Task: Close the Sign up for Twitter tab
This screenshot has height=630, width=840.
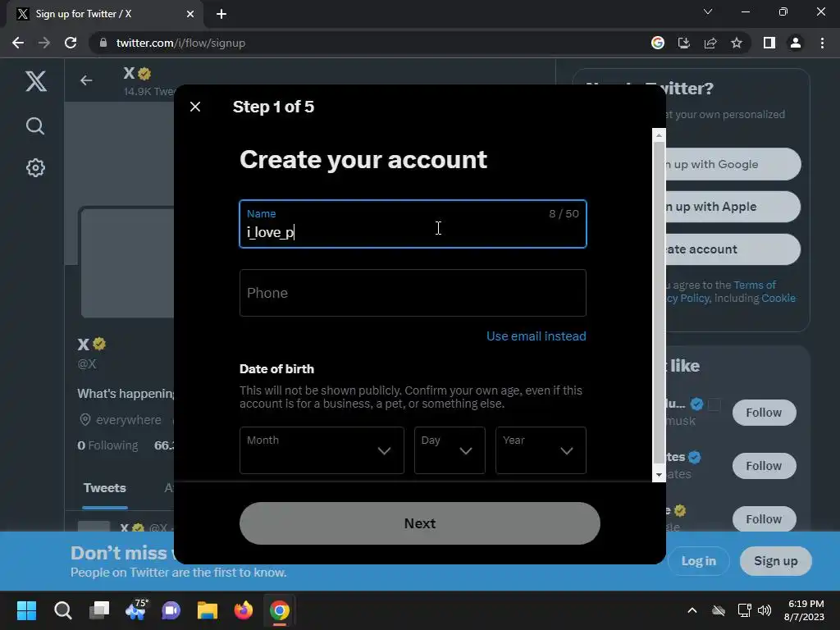Action: point(190,14)
